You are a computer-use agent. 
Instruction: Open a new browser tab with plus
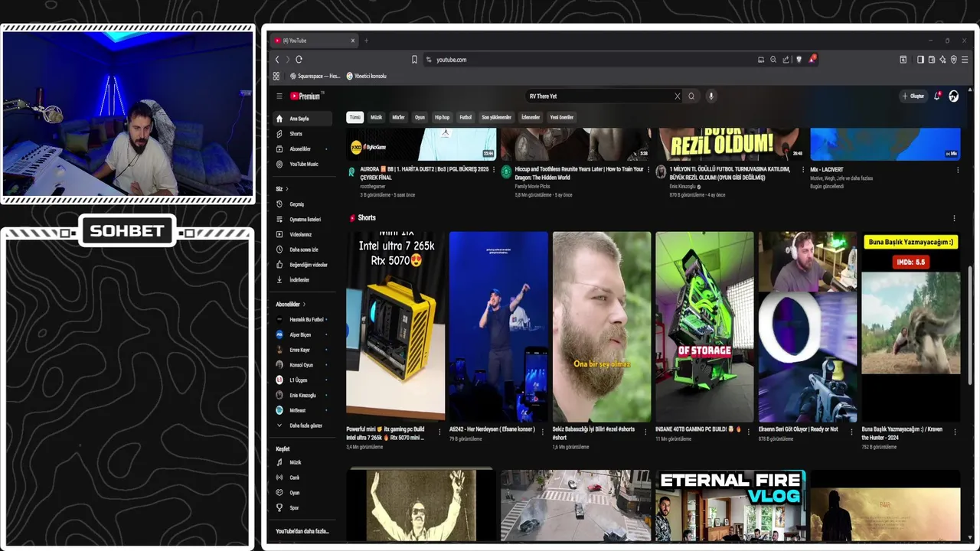click(x=366, y=41)
